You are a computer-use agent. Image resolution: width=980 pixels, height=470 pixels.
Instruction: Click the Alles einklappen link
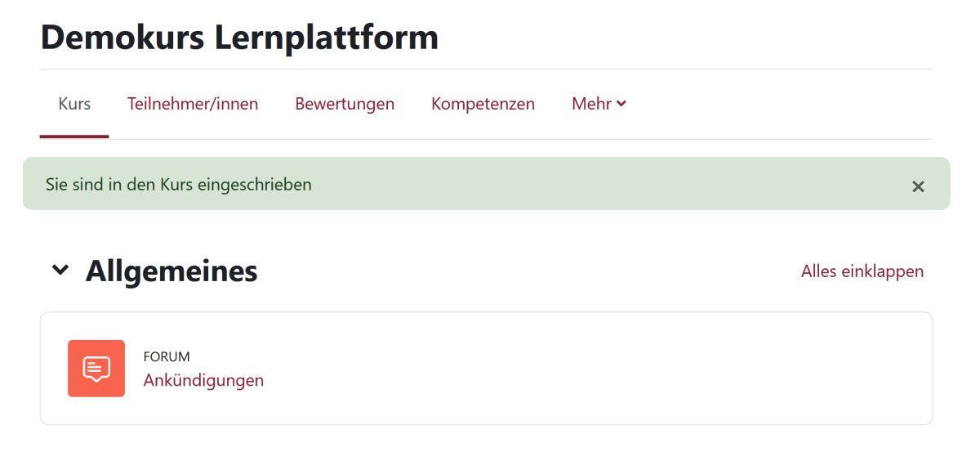click(862, 271)
